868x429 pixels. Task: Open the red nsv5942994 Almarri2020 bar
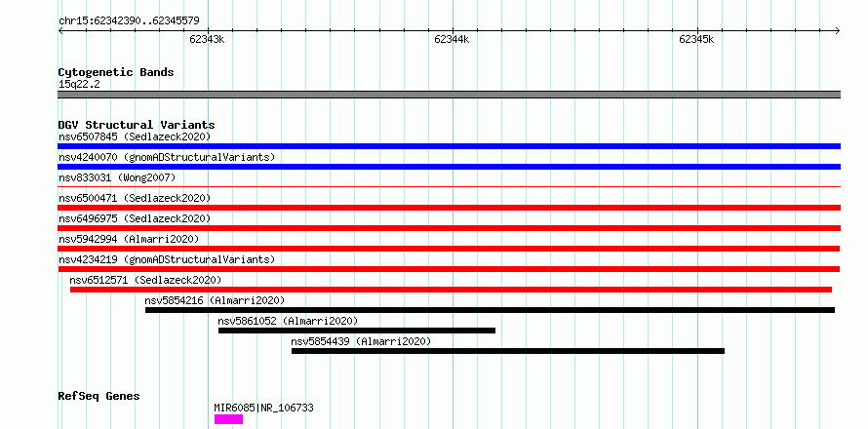pos(449,249)
